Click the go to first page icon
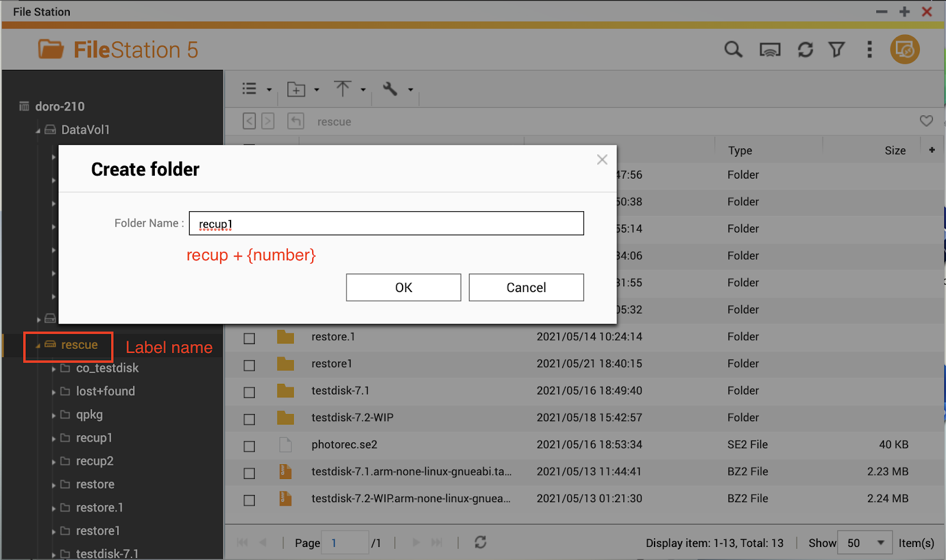This screenshot has height=560, width=946. tap(242, 542)
